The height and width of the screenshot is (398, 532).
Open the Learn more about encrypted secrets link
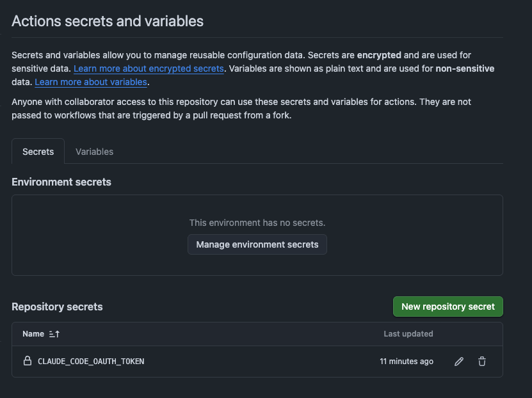[x=149, y=68]
